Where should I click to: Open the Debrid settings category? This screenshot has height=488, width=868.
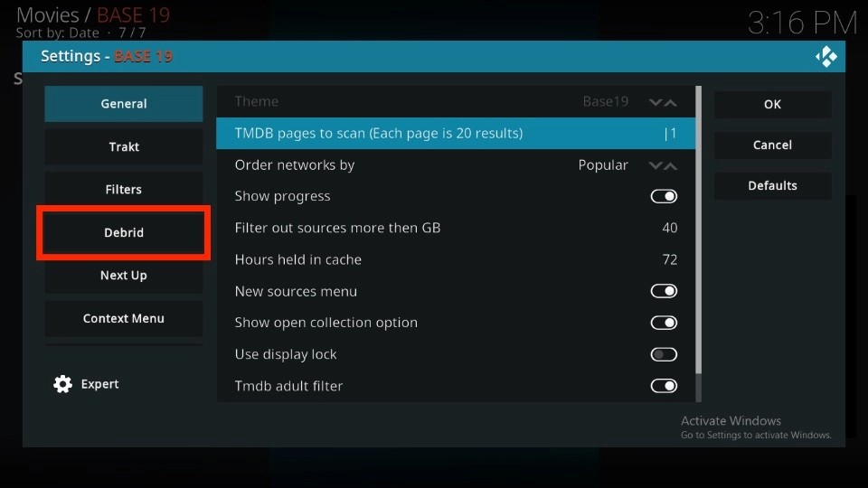[x=124, y=232]
